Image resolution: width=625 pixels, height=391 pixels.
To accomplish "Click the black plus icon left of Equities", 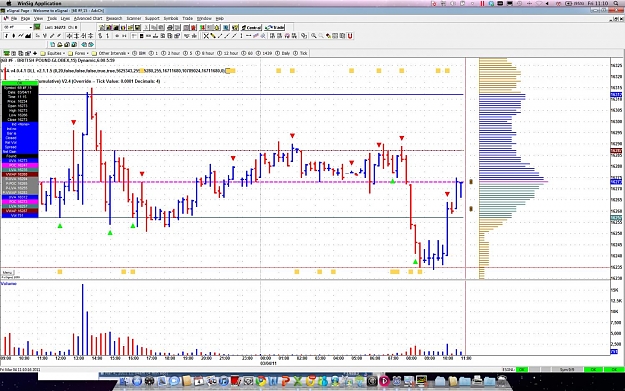I will pyautogui.click(x=35, y=53).
